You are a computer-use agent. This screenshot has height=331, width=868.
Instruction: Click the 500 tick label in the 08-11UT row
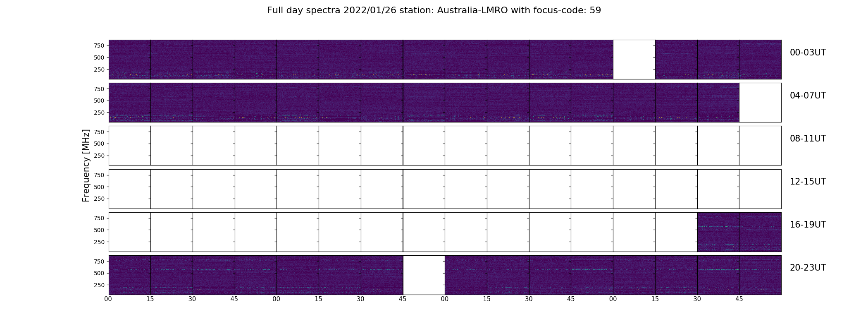click(99, 144)
